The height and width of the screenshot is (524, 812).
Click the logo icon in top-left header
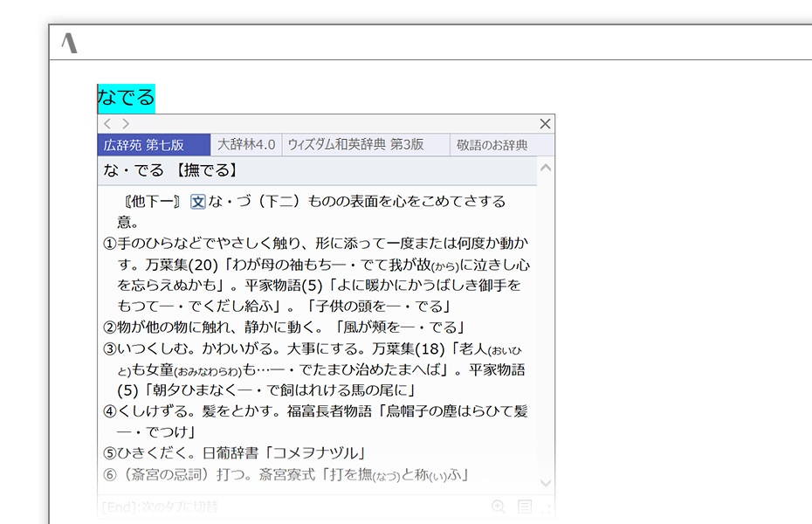point(69,43)
